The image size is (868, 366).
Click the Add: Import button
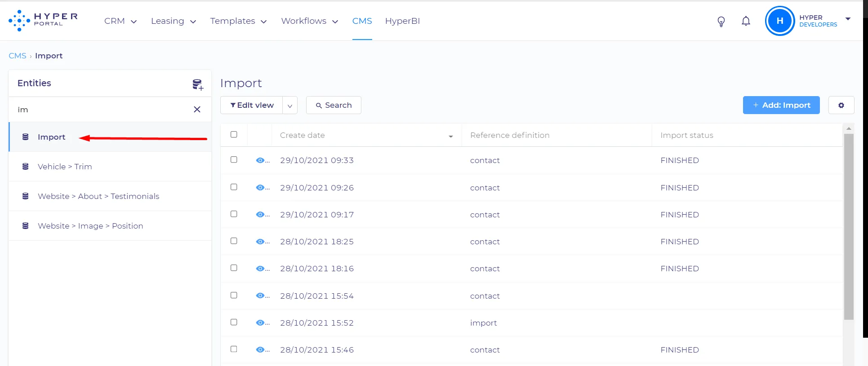781,105
